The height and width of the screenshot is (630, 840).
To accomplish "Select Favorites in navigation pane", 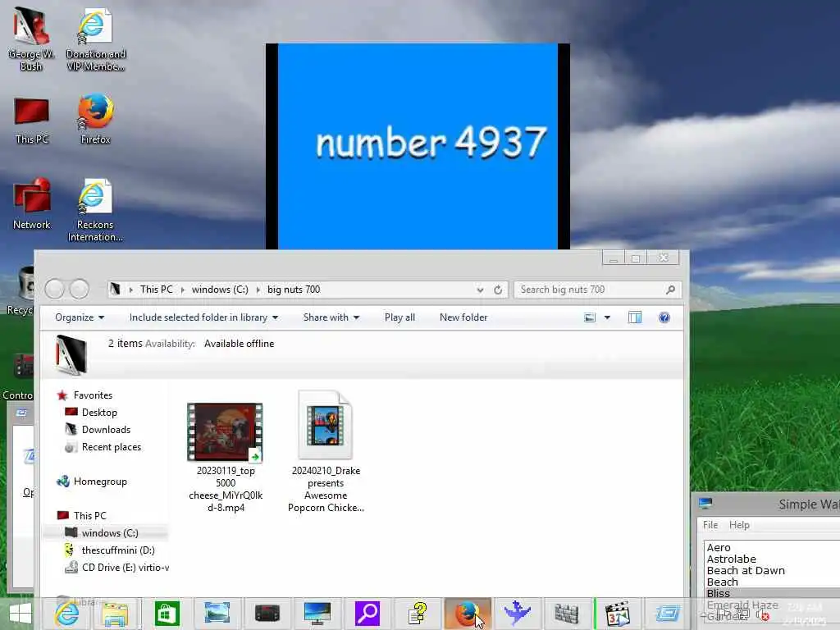I will click(x=93, y=395).
